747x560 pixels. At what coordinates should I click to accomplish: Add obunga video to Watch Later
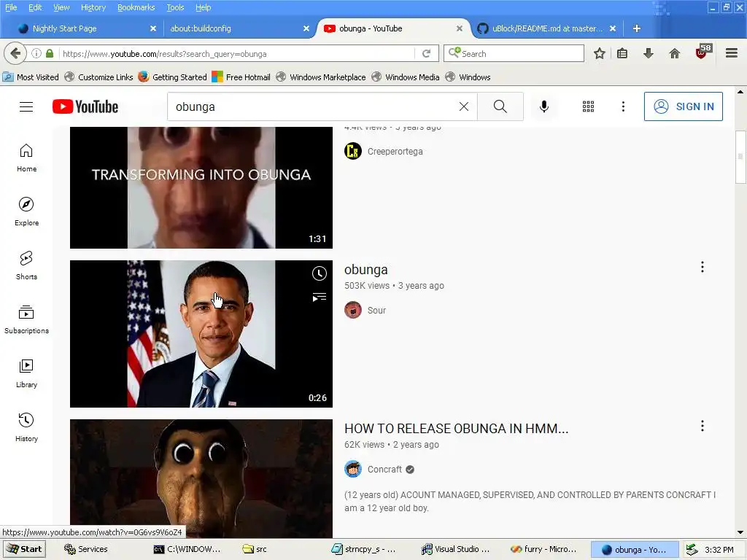320,273
